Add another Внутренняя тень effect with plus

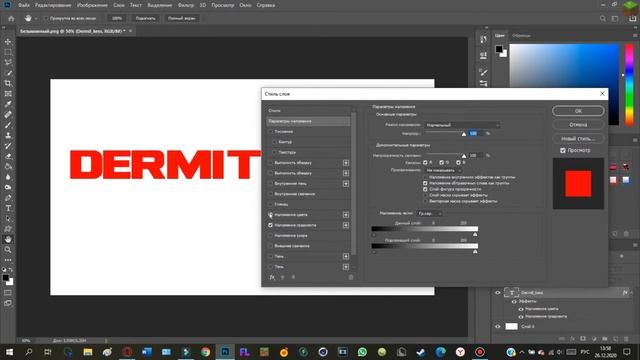click(x=346, y=184)
